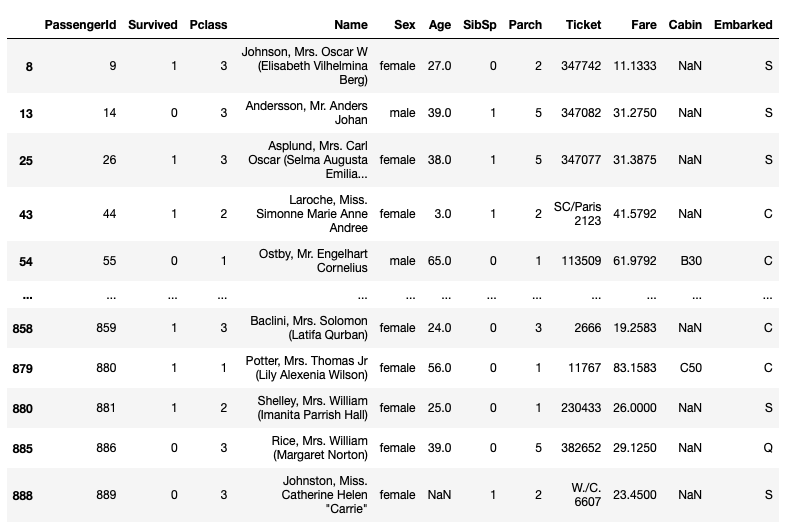This screenshot has width=786, height=530.
Task: Click the Fare column header
Action: click(644, 25)
